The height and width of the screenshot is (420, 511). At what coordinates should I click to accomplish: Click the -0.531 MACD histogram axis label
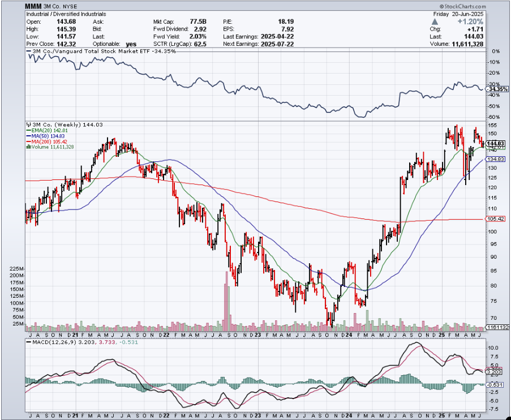[496, 385]
